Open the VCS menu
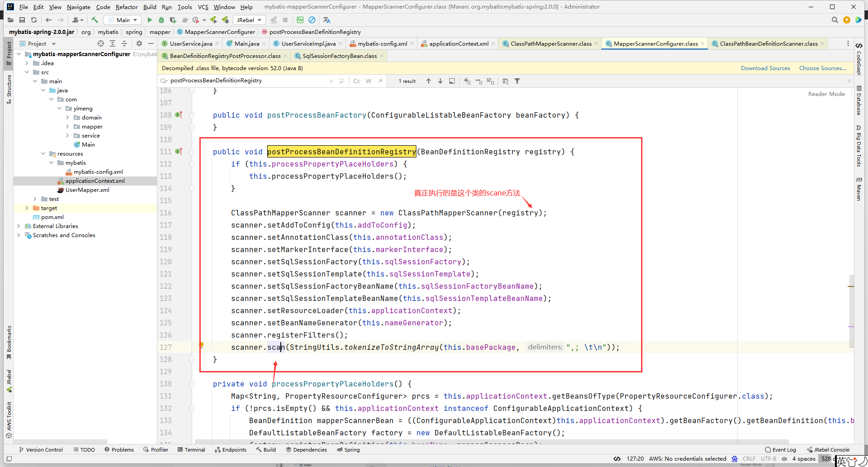 pos(203,7)
